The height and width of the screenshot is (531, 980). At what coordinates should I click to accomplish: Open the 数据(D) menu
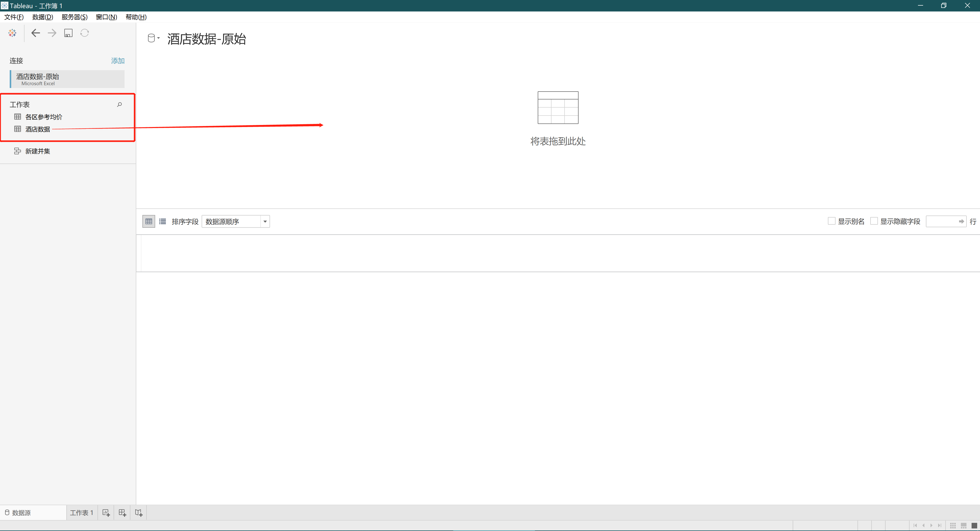point(43,17)
